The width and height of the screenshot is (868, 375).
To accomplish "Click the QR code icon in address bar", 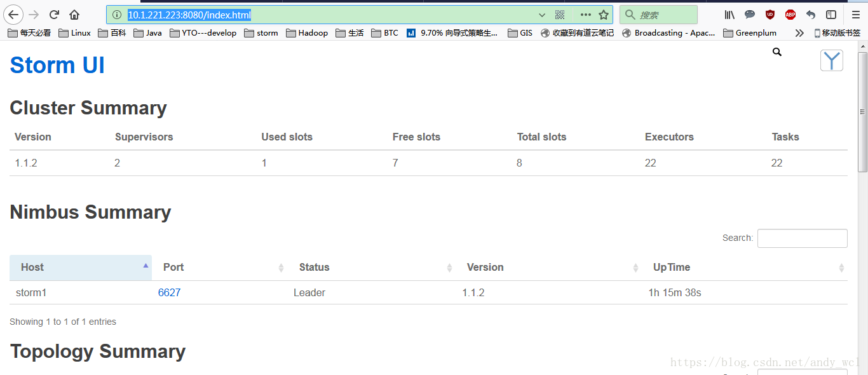I will point(560,15).
